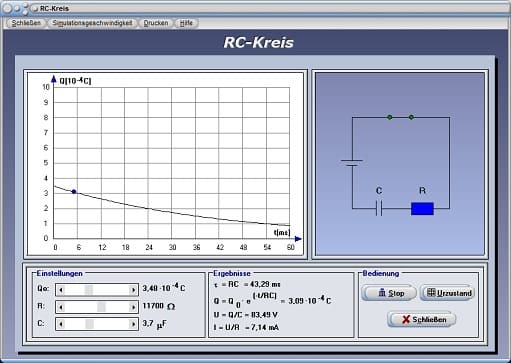
Task: Click the Stop button
Action: coord(389,293)
